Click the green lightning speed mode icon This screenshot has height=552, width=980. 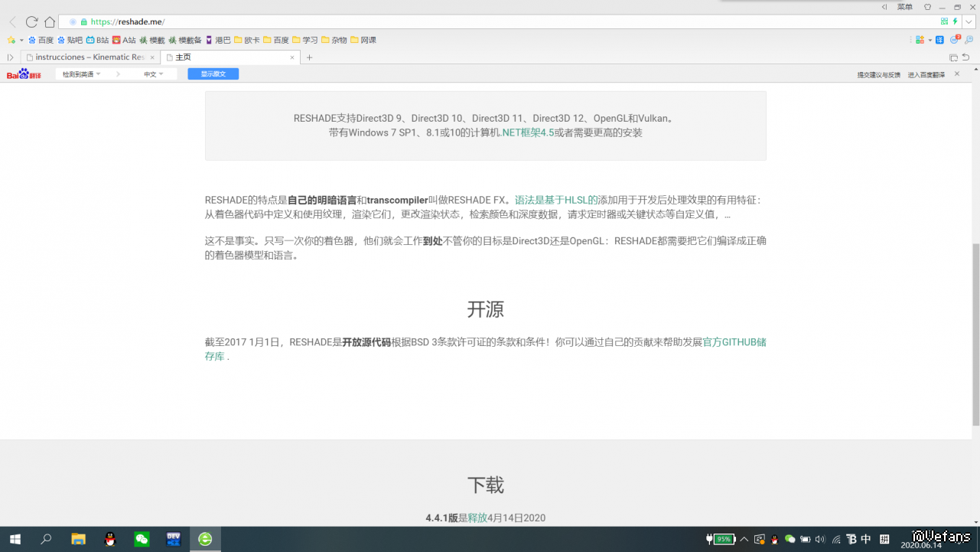955,21
